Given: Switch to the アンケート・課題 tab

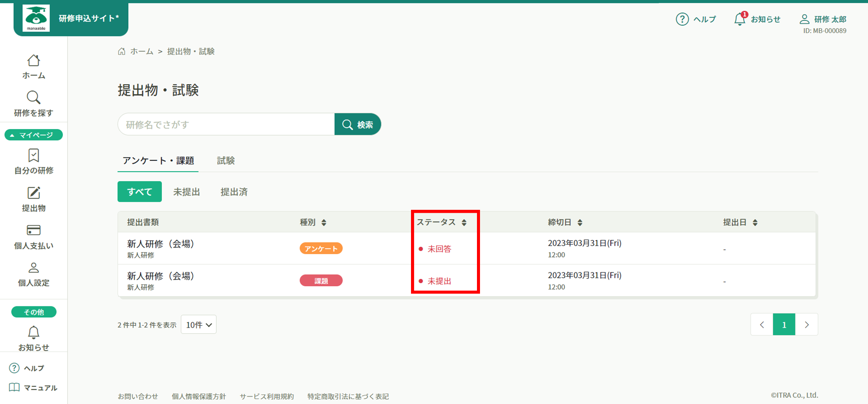Looking at the screenshot, I should tap(158, 161).
